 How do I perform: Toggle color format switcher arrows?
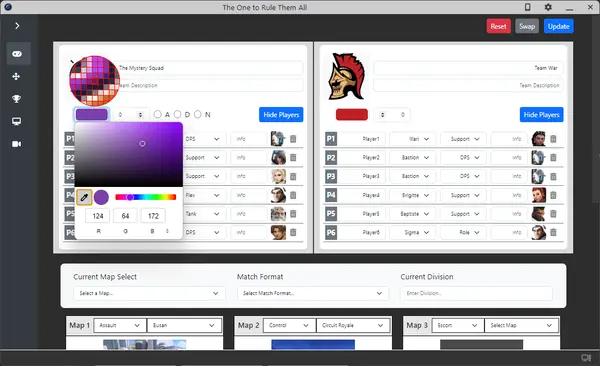pos(167,231)
